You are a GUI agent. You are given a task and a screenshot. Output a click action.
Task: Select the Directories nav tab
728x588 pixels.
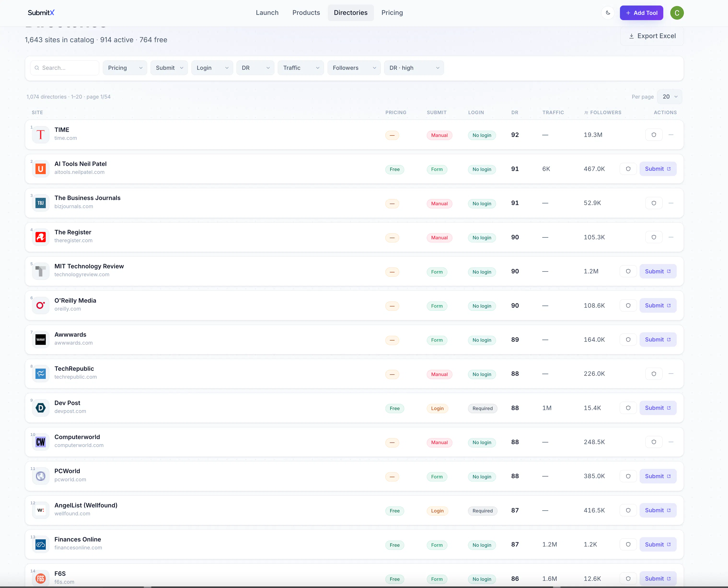(351, 13)
